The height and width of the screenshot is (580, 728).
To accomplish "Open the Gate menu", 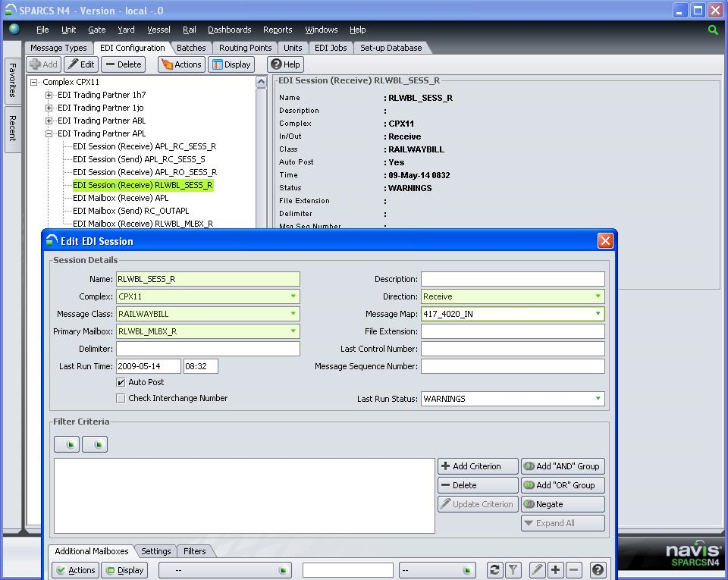I will 96,30.
